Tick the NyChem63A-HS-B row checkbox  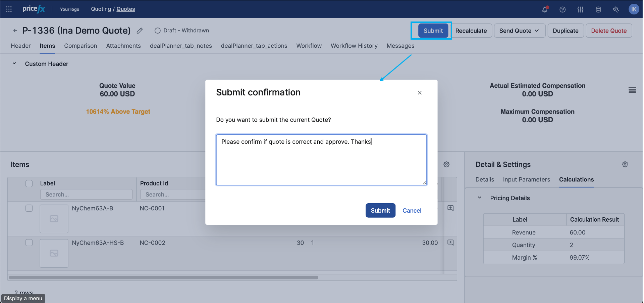[x=29, y=243]
